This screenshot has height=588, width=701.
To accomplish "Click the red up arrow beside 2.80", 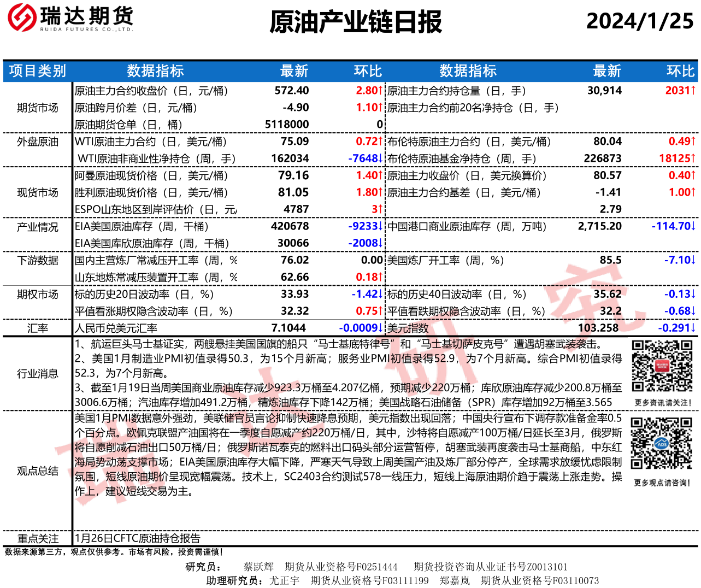I will (x=381, y=91).
